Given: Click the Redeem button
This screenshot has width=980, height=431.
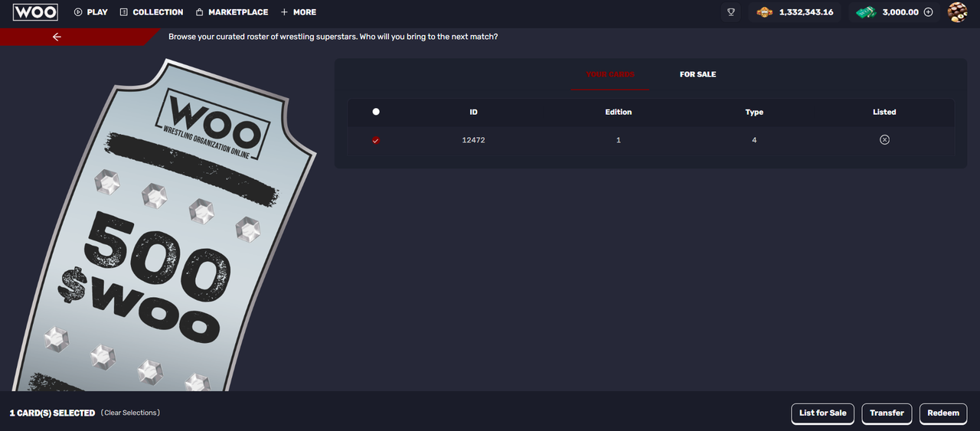Looking at the screenshot, I should [x=943, y=413].
